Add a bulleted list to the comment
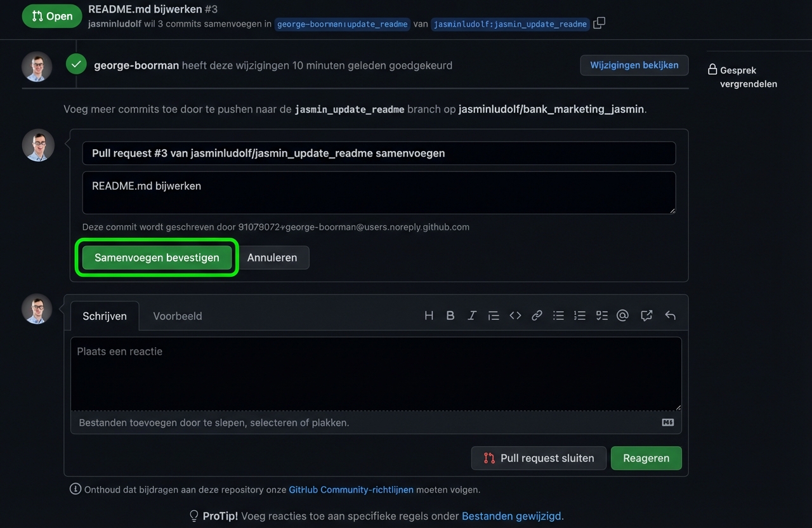The width and height of the screenshot is (812, 528). 558,315
